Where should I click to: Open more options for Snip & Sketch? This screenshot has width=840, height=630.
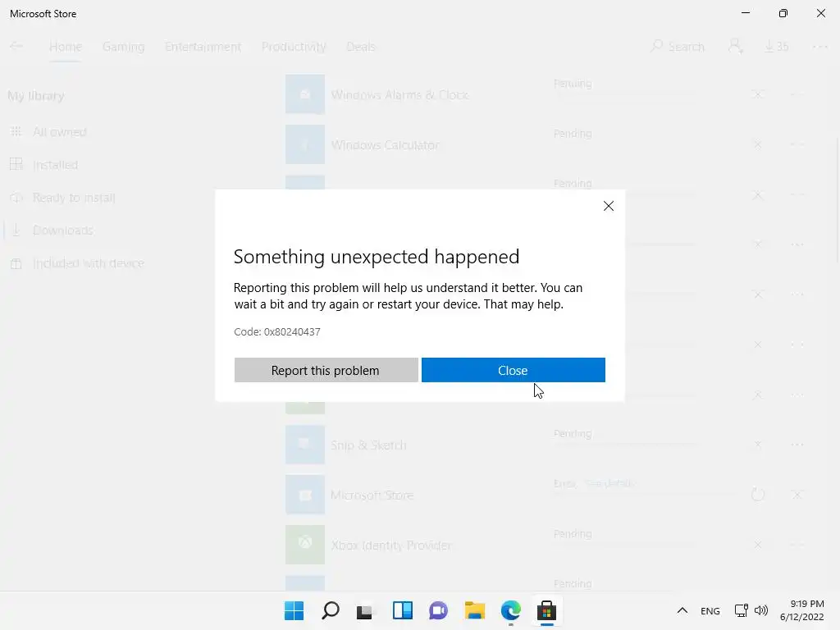(797, 445)
